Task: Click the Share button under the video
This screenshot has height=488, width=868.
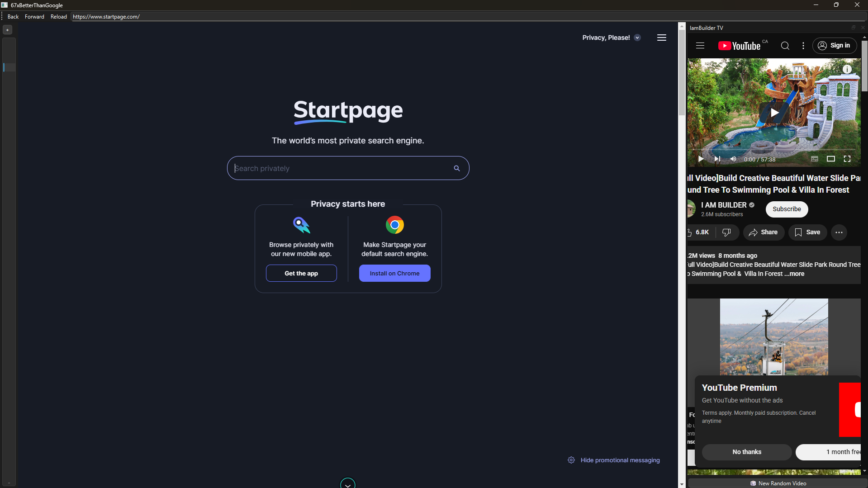Action: (764, 232)
